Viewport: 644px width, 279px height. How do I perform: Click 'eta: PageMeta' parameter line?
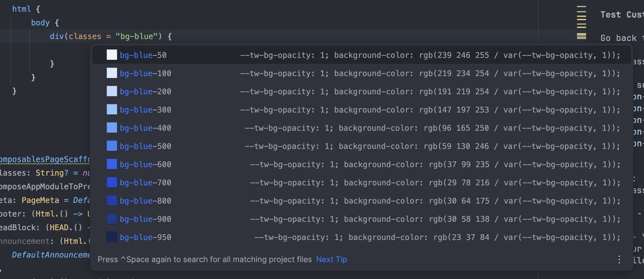(44, 200)
